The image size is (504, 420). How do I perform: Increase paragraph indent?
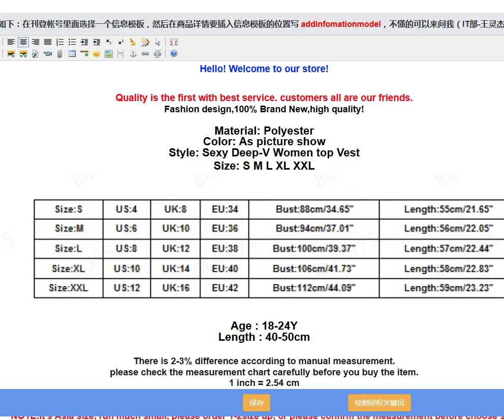pyautogui.click(x=84, y=42)
